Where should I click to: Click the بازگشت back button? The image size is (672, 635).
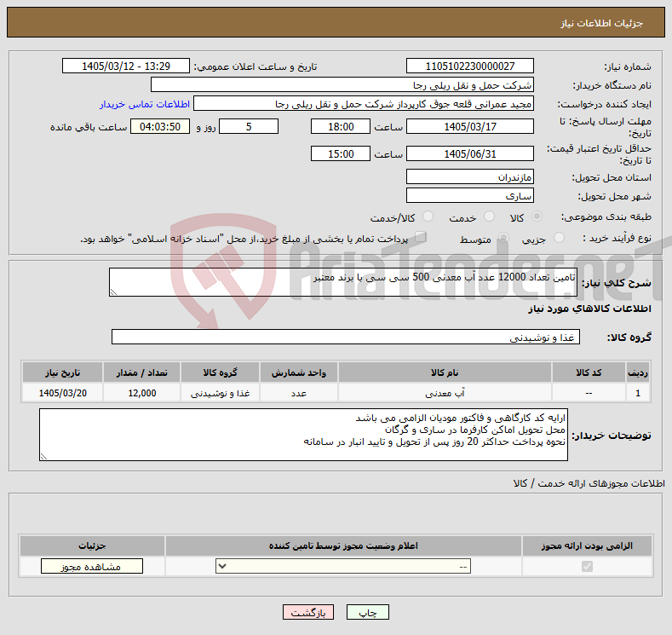(x=308, y=612)
